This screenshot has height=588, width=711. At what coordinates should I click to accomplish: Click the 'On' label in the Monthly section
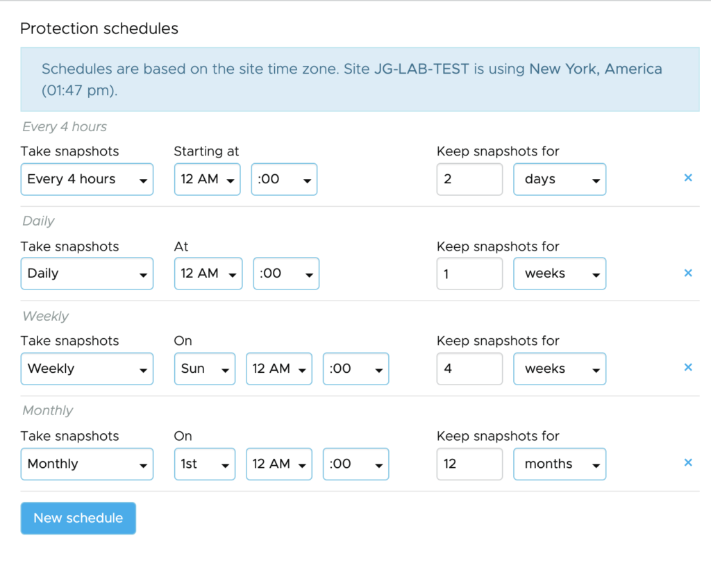pos(183,436)
